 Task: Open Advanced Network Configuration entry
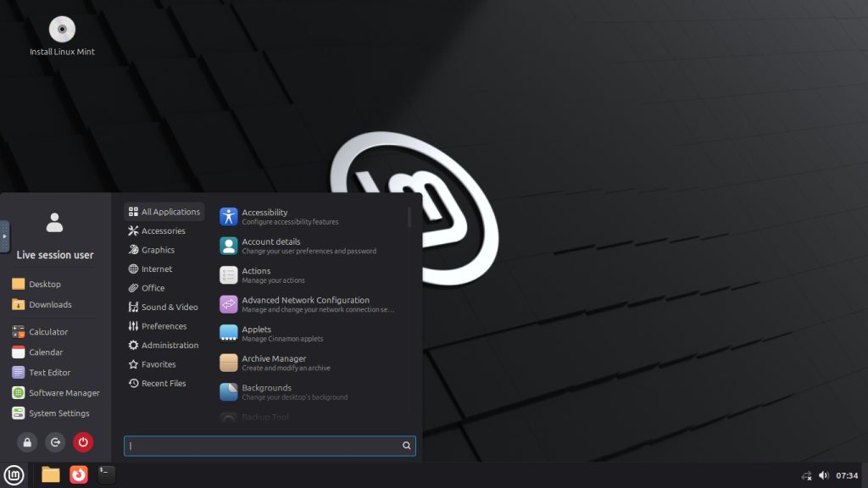[310, 304]
